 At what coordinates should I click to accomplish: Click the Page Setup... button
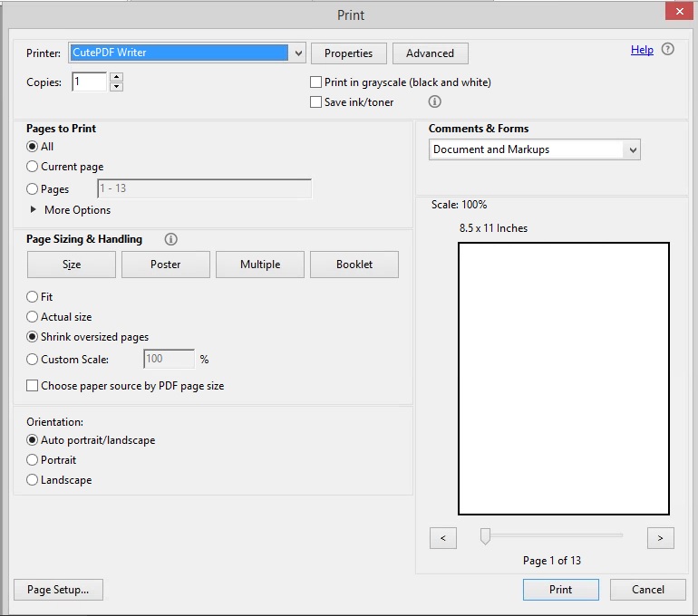pyautogui.click(x=58, y=590)
